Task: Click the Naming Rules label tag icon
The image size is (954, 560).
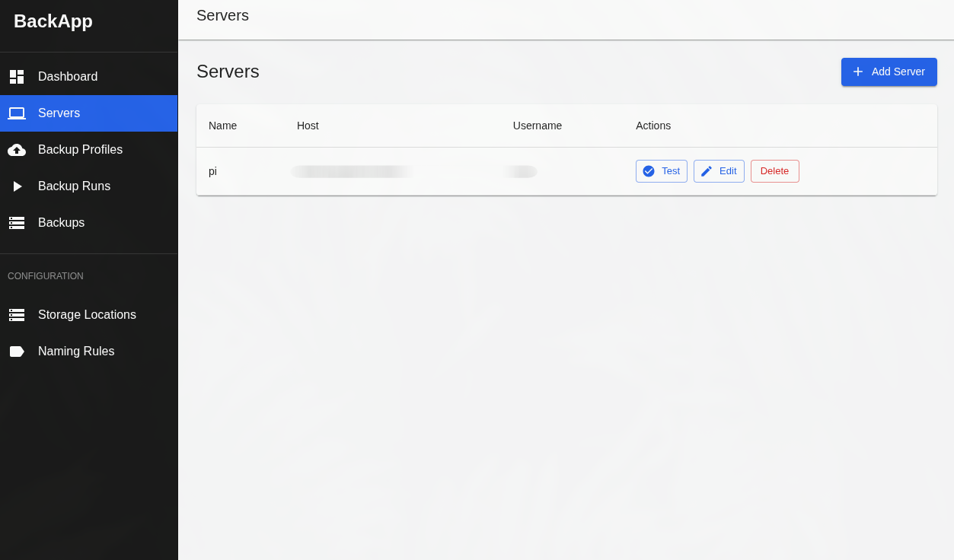Action: [17, 352]
